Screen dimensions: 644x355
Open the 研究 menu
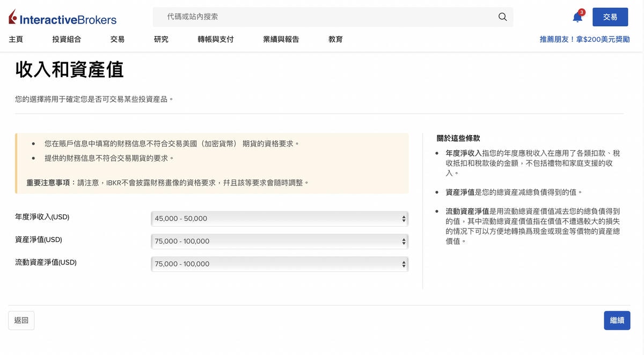pos(160,39)
